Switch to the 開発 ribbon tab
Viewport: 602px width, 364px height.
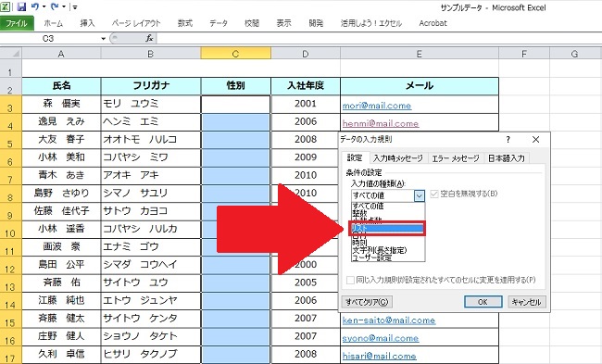pos(316,23)
